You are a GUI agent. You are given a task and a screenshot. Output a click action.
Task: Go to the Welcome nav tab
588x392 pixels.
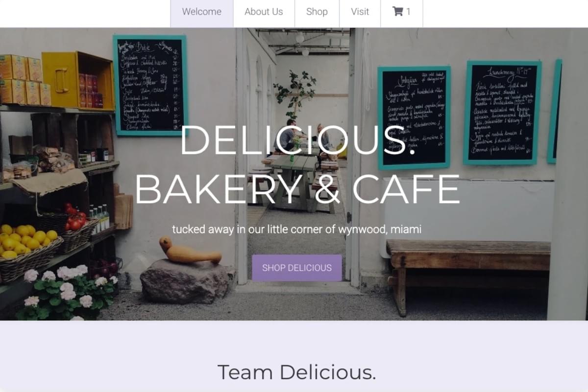click(202, 12)
